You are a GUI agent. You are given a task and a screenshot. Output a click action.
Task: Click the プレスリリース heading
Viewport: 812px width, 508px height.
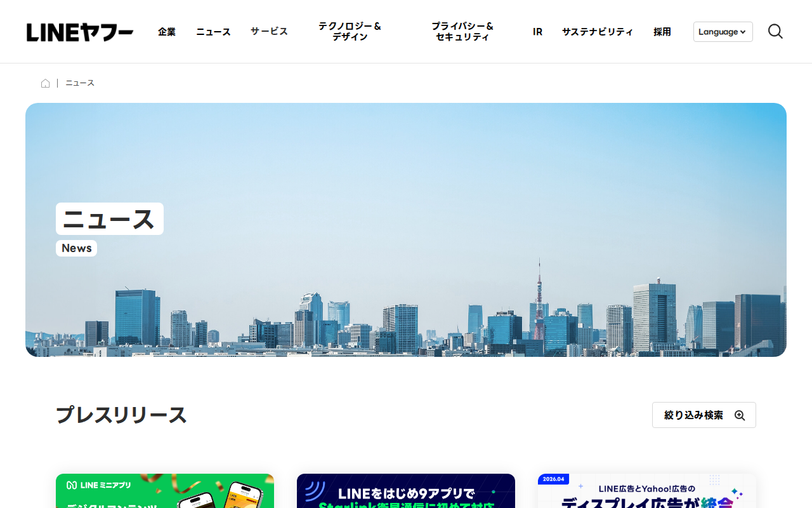(121, 415)
